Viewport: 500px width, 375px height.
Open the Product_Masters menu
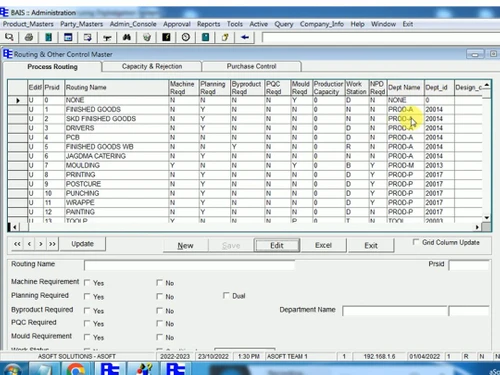point(28,24)
